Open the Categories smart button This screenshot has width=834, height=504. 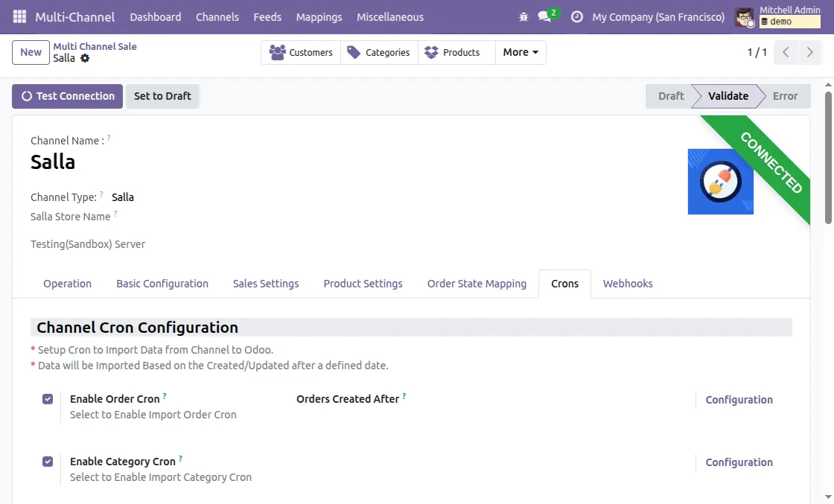(x=379, y=52)
